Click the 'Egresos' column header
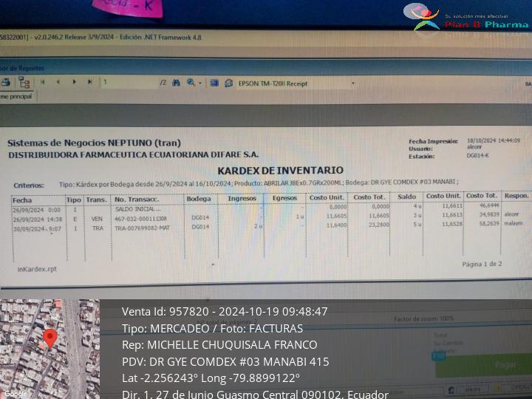The height and width of the screenshot is (399, 532). pos(284,198)
